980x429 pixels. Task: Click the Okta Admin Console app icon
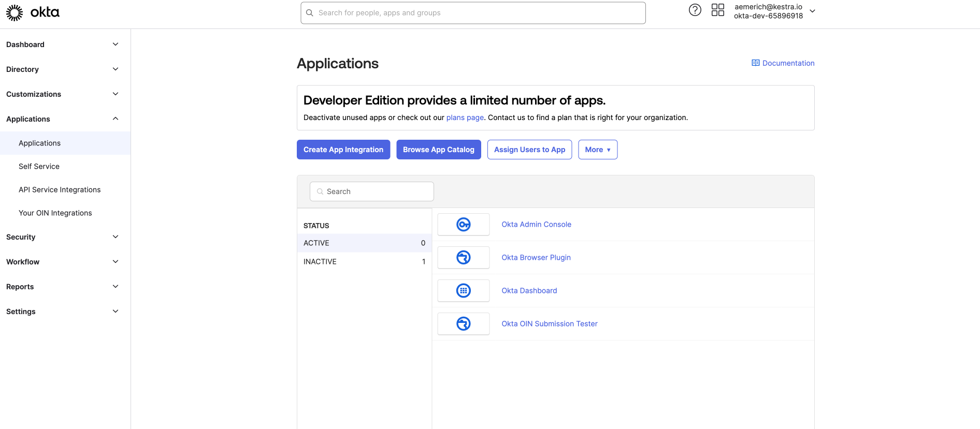(x=463, y=225)
